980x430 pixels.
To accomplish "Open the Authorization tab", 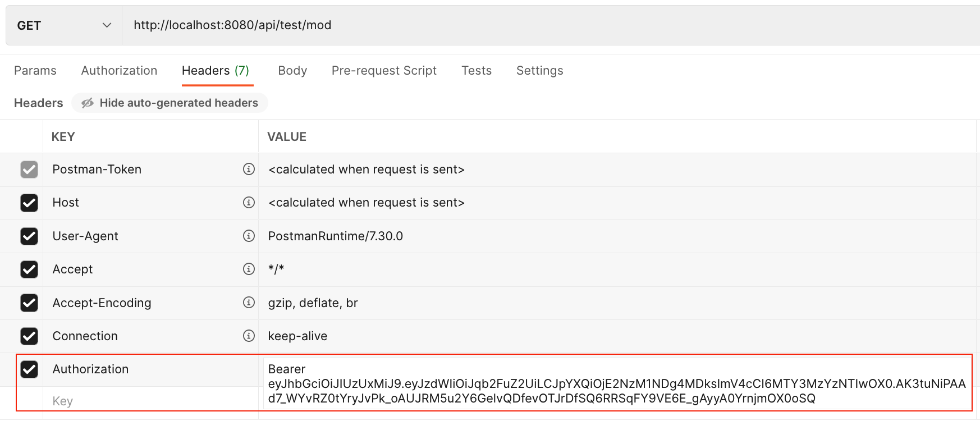I will [119, 71].
